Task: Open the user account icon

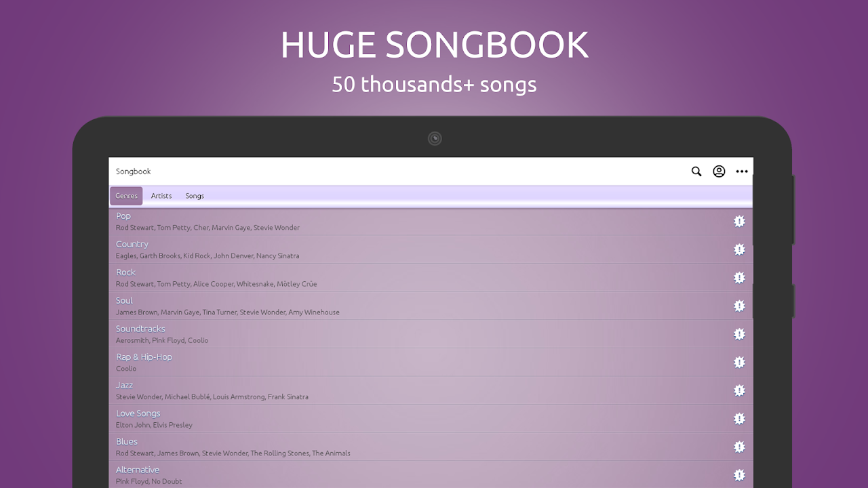Action: pos(719,171)
